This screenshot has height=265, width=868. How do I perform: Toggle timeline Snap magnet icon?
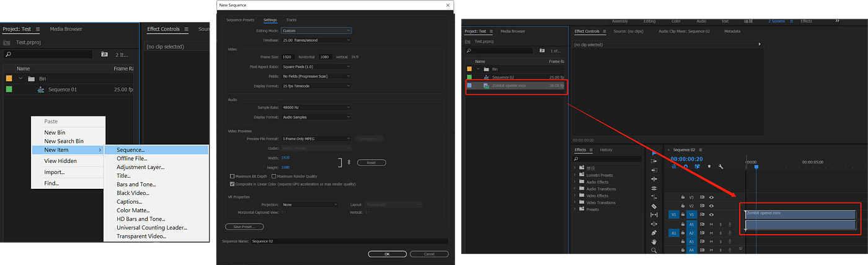686,167
